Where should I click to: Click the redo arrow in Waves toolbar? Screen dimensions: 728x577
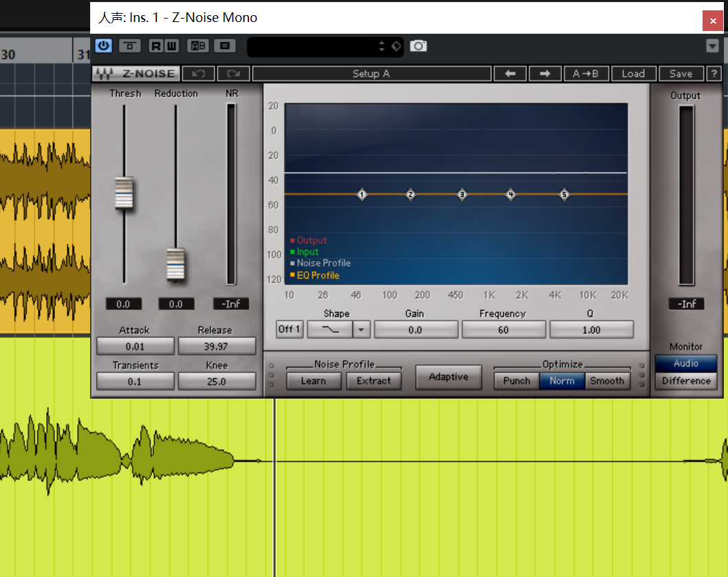click(x=233, y=74)
